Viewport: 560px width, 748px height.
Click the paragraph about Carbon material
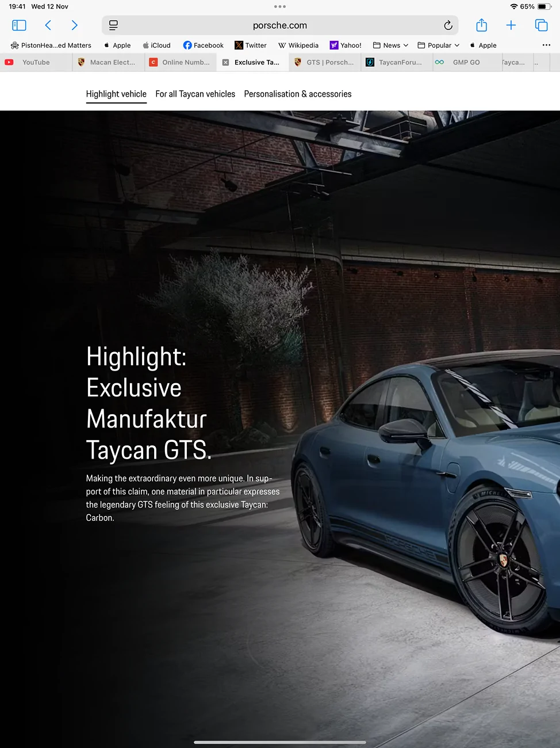183,498
